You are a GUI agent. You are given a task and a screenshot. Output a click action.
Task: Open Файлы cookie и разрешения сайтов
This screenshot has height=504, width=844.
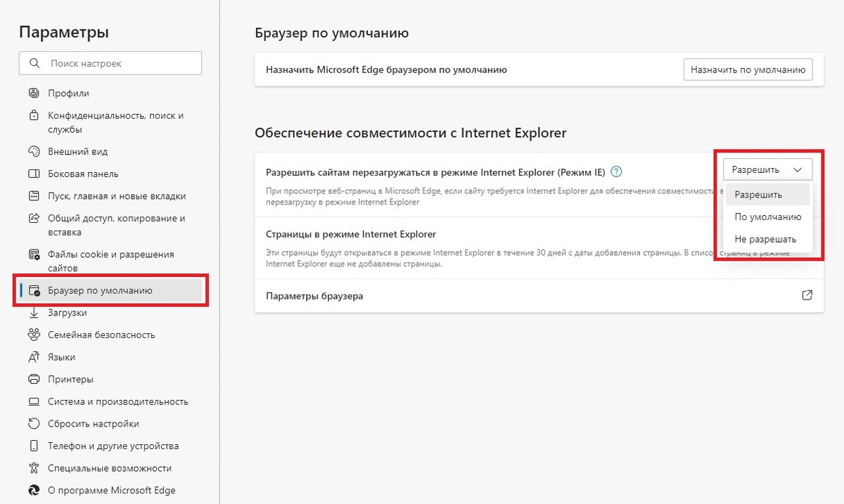tap(111, 261)
